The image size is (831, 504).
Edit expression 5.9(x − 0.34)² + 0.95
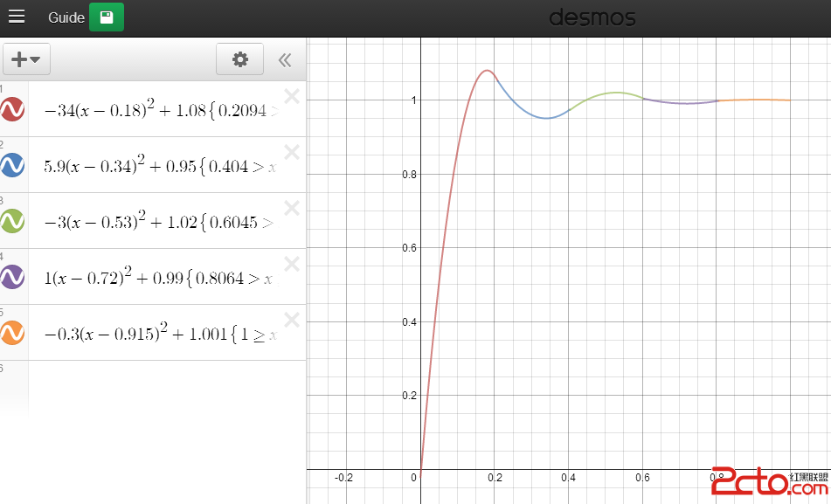(x=161, y=165)
